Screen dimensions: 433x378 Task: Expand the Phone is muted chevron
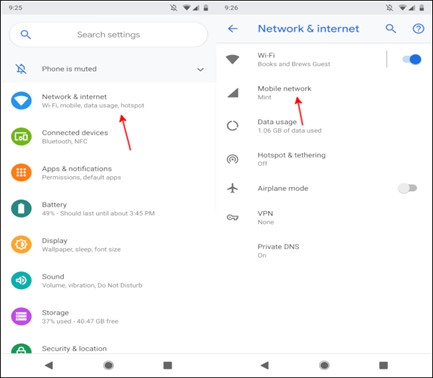(200, 69)
